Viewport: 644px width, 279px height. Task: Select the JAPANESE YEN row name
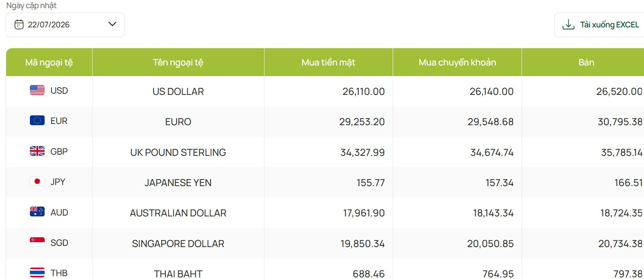point(178,182)
